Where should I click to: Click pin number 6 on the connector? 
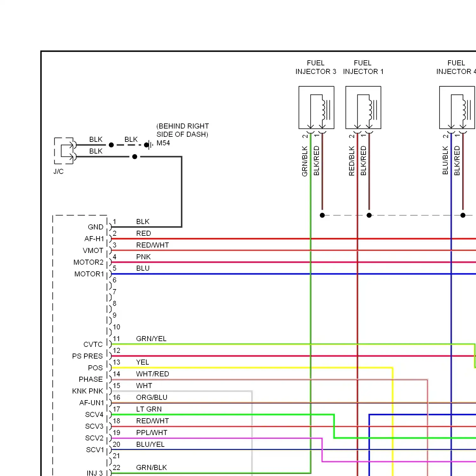(115, 280)
